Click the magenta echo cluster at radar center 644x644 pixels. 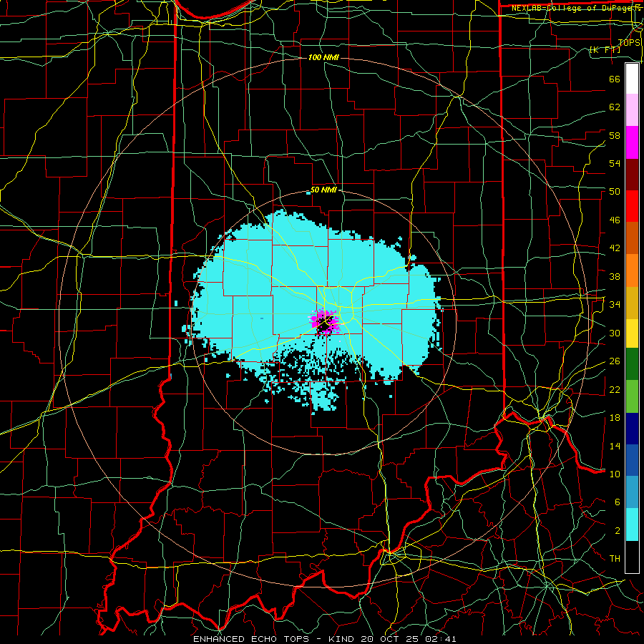[x=324, y=323]
